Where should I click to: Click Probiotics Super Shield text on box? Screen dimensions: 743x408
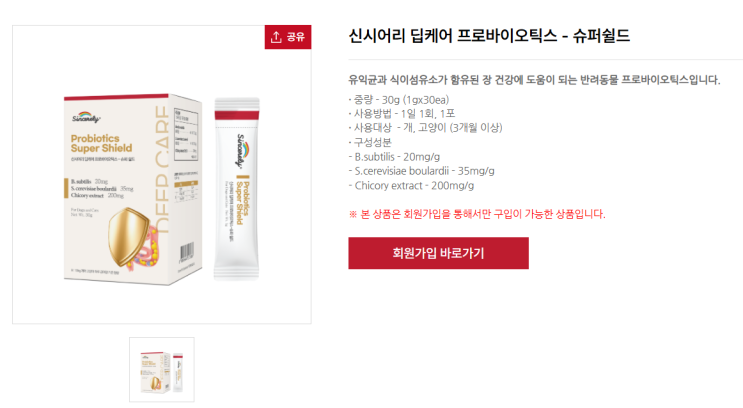[101, 143]
